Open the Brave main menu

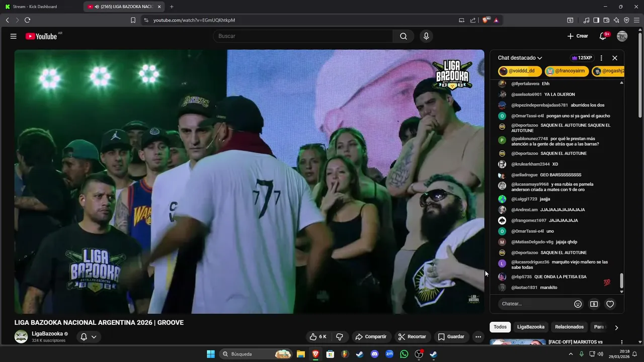pyautogui.click(x=637, y=20)
